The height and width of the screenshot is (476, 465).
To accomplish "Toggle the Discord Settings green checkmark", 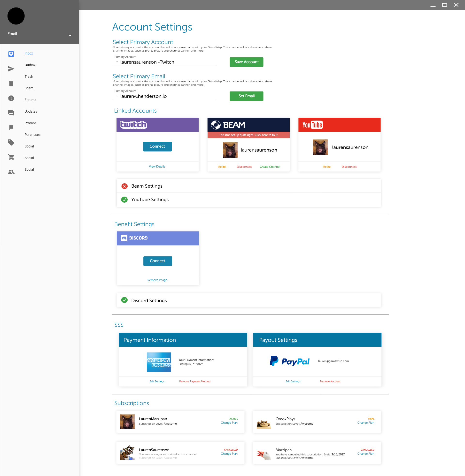I will tap(124, 300).
